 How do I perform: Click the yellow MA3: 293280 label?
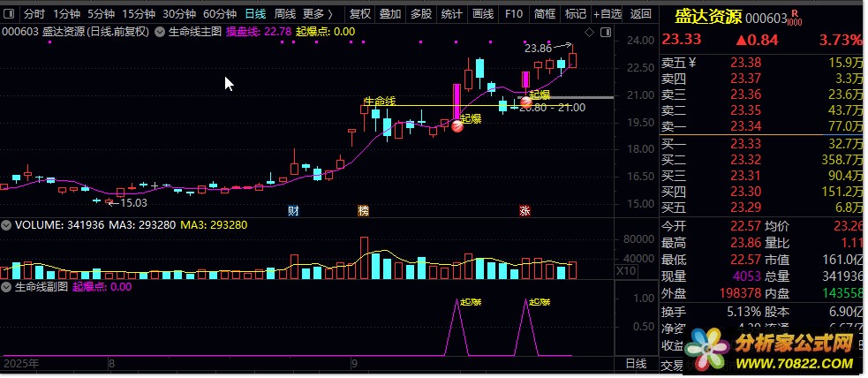[215, 225]
